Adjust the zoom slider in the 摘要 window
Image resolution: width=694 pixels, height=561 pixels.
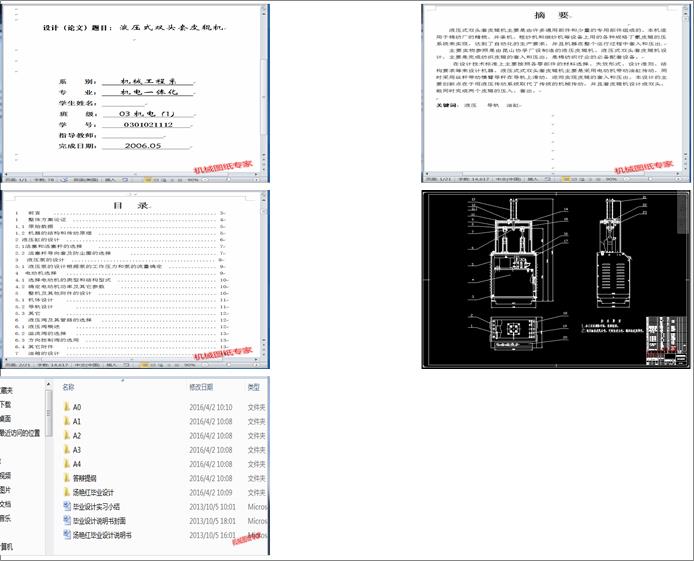tap(651, 179)
